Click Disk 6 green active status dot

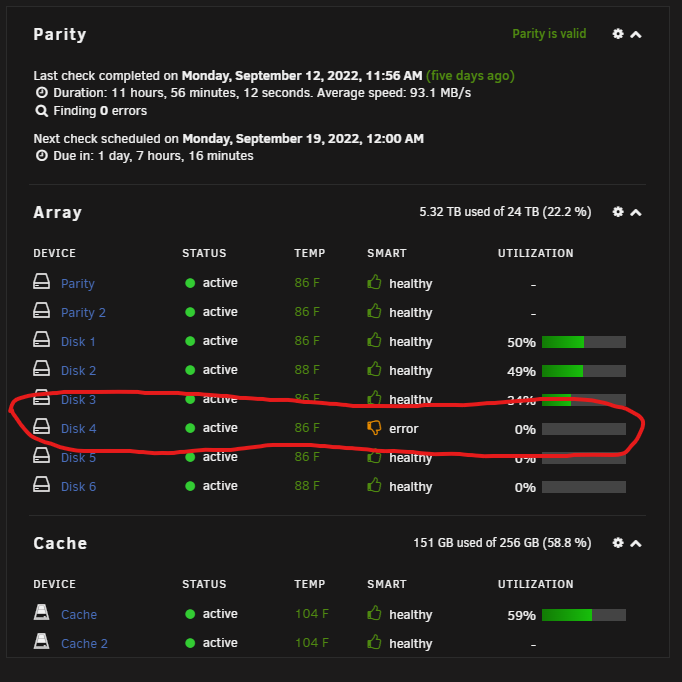coord(190,486)
